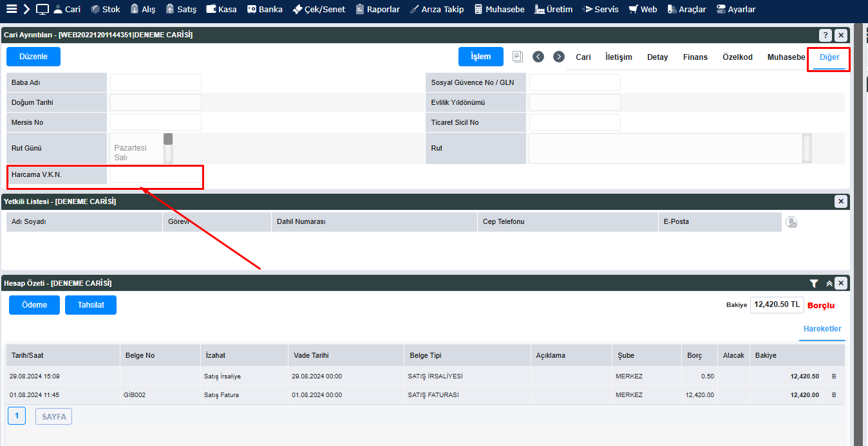The image size is (868, 446).
Task: Click the add contact person icon
Action: (791, 222)
